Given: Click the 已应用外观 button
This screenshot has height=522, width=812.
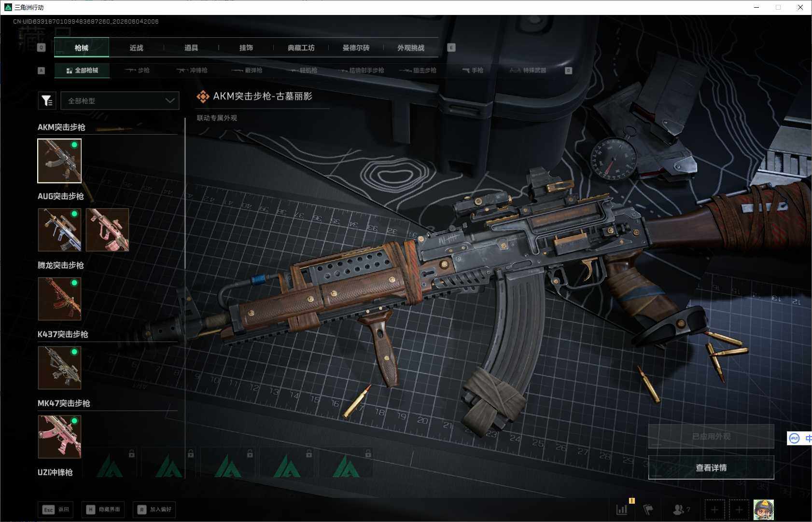Looking at the screenshot, I should click(711, 437).
